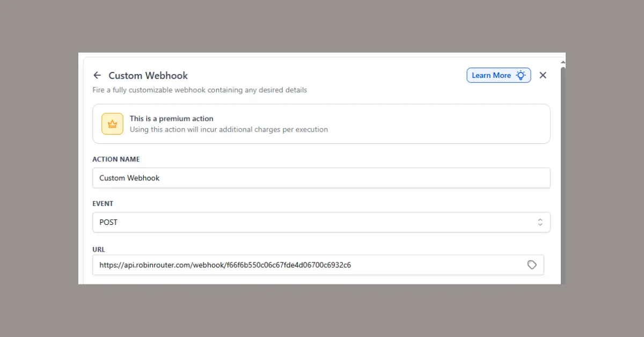
Task: Click the up-down chevrons on the POST selector
Action: (540, 222)
